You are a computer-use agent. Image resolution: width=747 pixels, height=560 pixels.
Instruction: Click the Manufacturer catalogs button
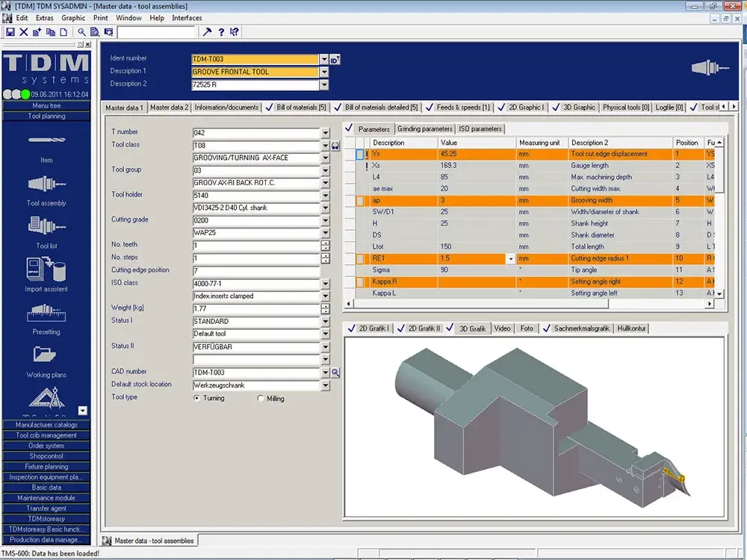pos(46,425)
